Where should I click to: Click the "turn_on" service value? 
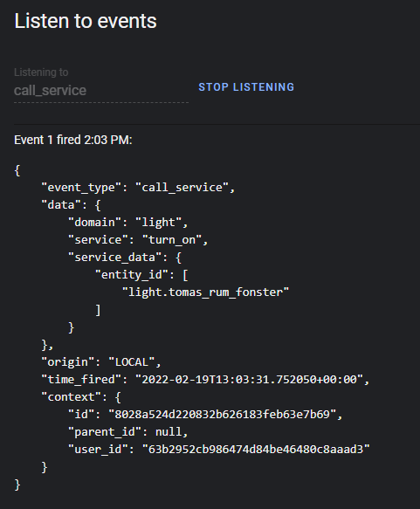click(x=172, y=240)
